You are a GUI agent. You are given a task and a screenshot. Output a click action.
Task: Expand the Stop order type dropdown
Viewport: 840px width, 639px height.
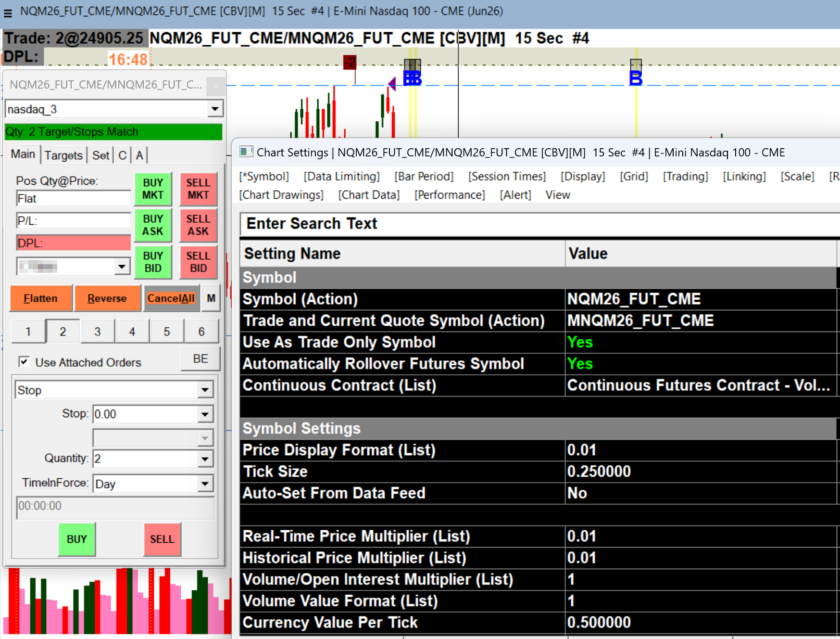pos(205,390)
